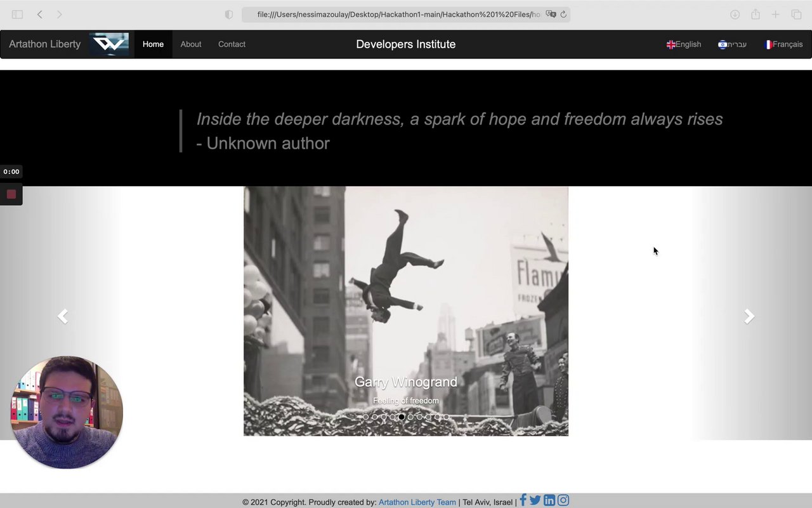Click the 'Feeling of freedom' caption text
Image resolution: width=812 pixels, height=508 pixels.
pos(406,401)
